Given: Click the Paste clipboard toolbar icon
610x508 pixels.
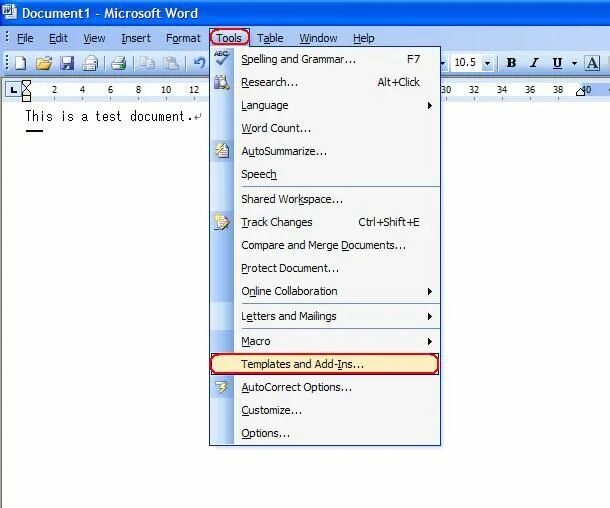Looking at the screenshot, I should pos(170,63).
